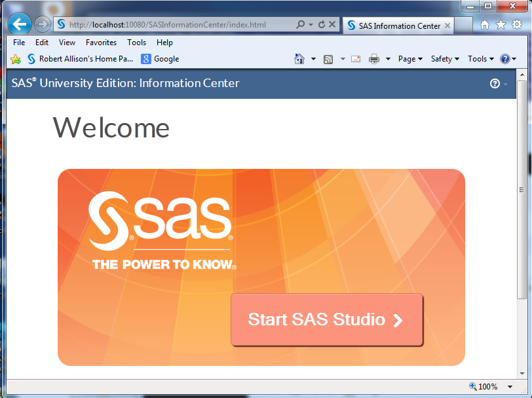Click the address bar search magnifier icon
Screen dimensions: 532x398
coord(300,24)
